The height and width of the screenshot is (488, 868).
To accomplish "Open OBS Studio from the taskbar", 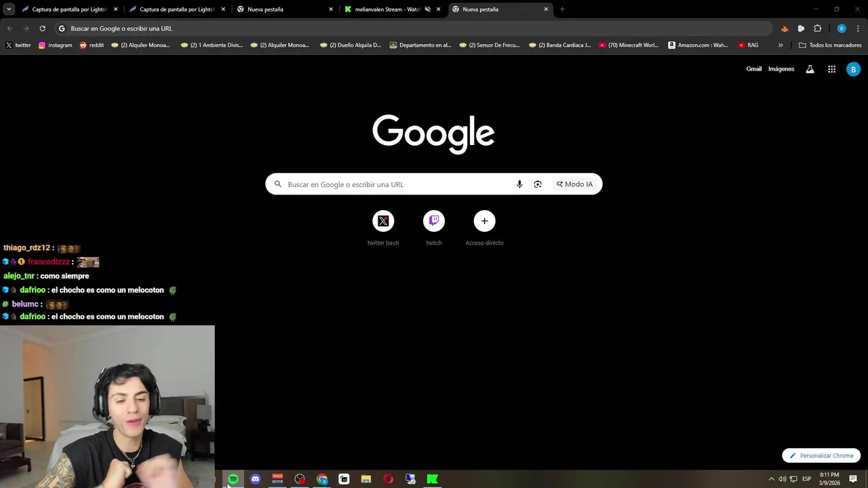I will click(300, 479).
